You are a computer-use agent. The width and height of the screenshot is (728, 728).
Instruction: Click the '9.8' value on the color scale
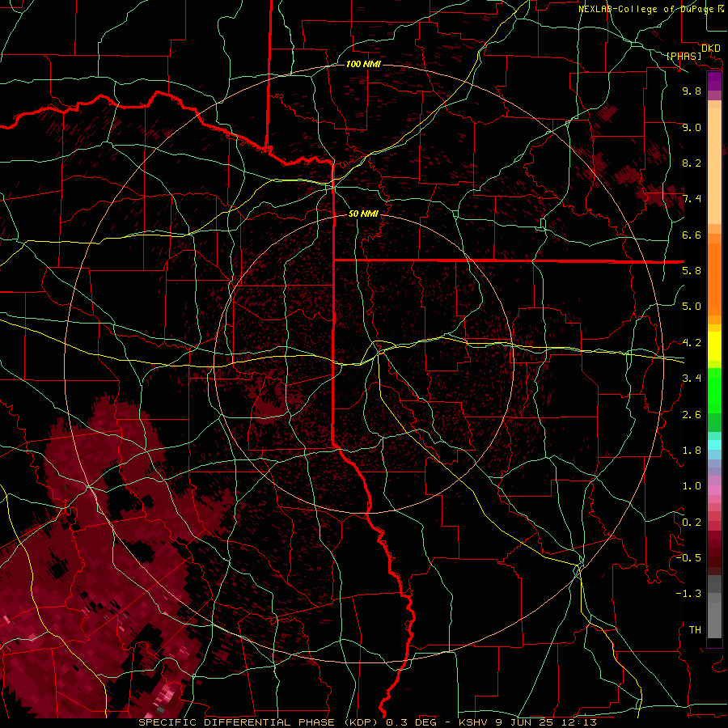(692, 91)
